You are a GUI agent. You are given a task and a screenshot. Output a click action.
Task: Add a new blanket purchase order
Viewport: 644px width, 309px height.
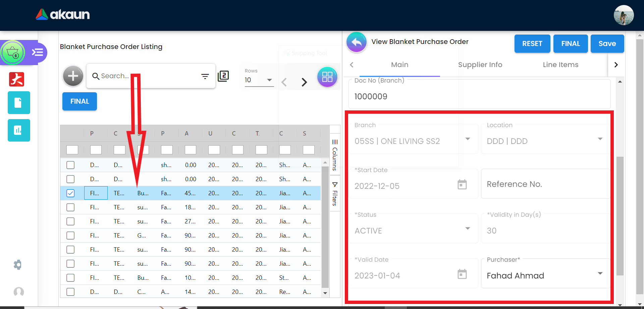pos(73,76)
